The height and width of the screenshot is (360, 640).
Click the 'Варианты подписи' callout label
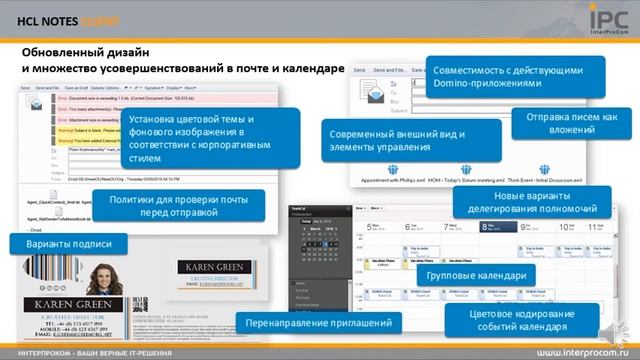click(69, 244)
